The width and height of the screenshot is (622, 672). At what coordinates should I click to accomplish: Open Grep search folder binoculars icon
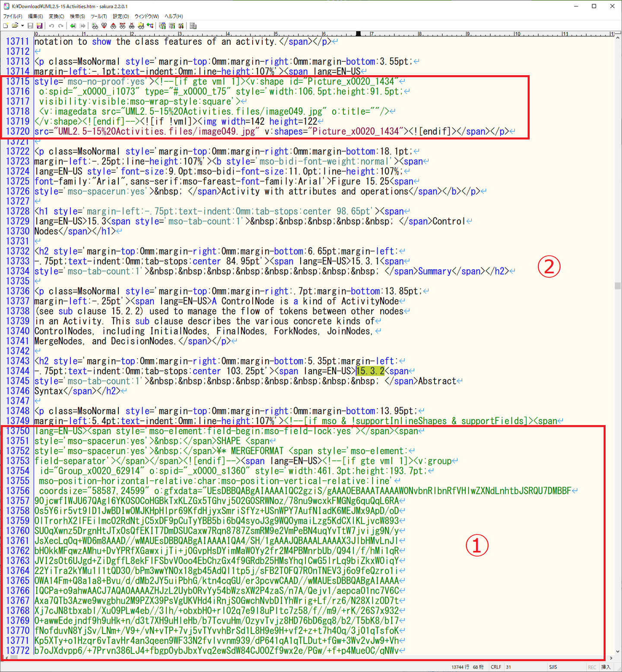[141, 26]
